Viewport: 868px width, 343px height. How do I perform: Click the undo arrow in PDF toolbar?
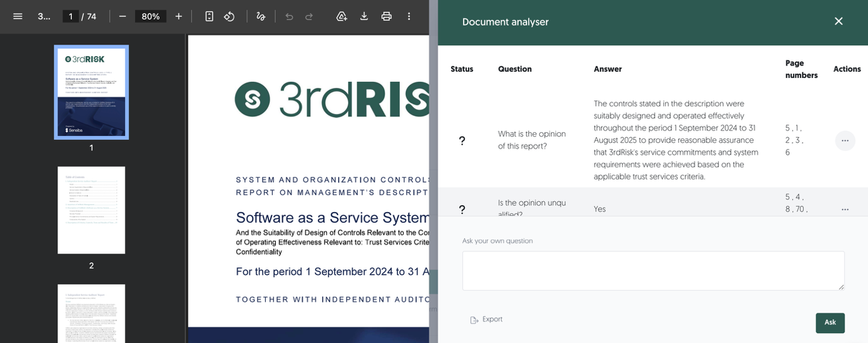tap(289, 16)
